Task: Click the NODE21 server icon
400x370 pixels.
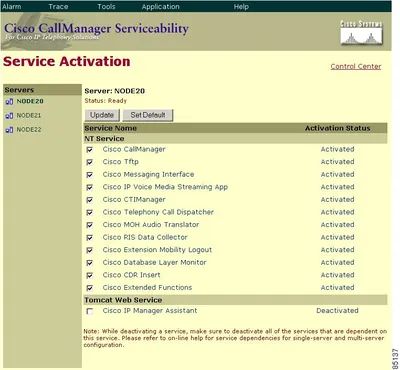Action: [x=9, y=116]
